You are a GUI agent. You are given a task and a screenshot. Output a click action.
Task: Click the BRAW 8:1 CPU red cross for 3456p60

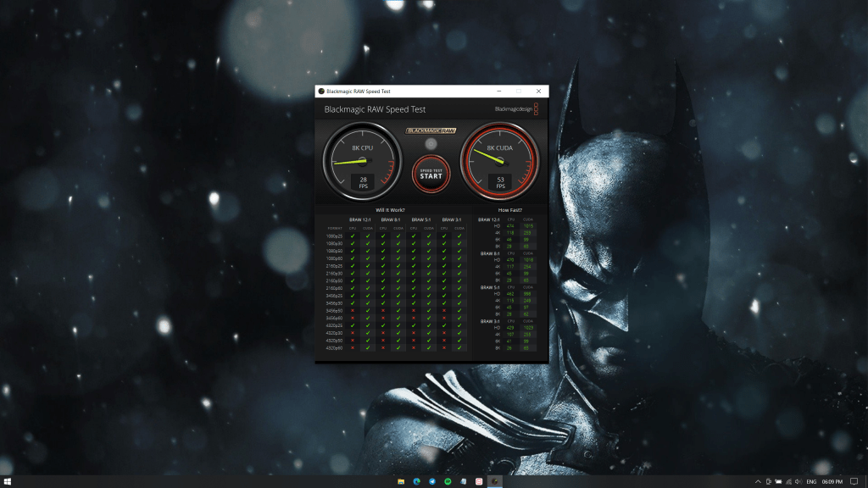[383, 319]
